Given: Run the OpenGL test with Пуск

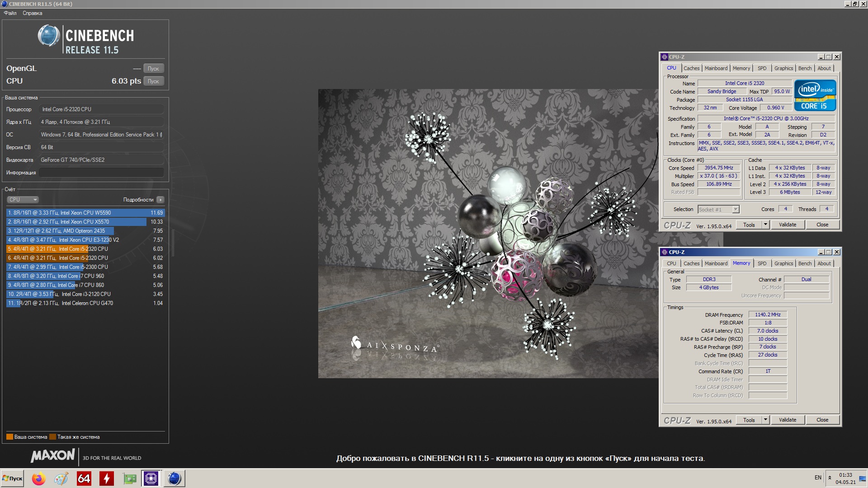Looking at the screenshot, I should click(x=154, y=69).
